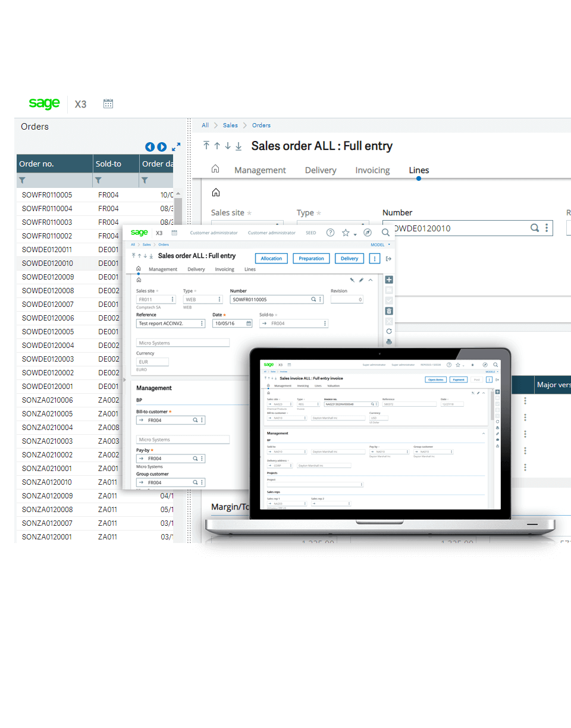Open the Management tab in background window
Image resolution: width=571 pixels, height=728 pixels.
tap(260, 170)
